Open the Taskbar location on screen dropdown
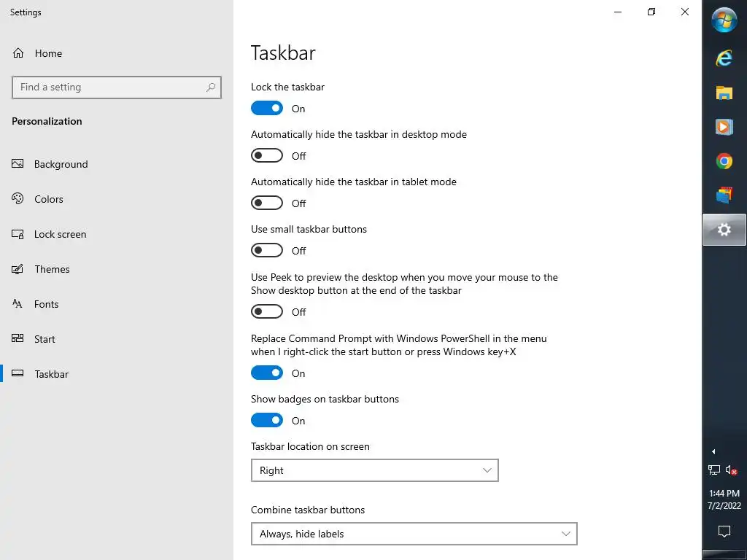Image resolution: width=747 pixels, height=560 pixels. [x=374, y=471]
